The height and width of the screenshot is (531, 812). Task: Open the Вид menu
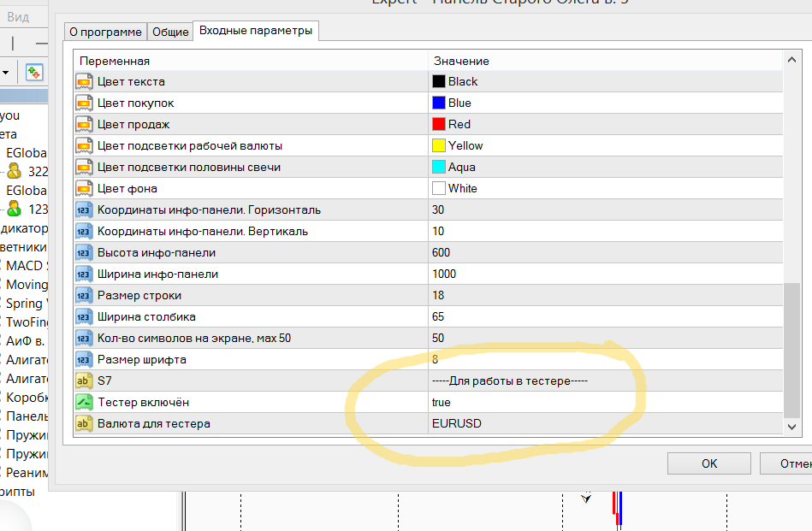(18, 17)
